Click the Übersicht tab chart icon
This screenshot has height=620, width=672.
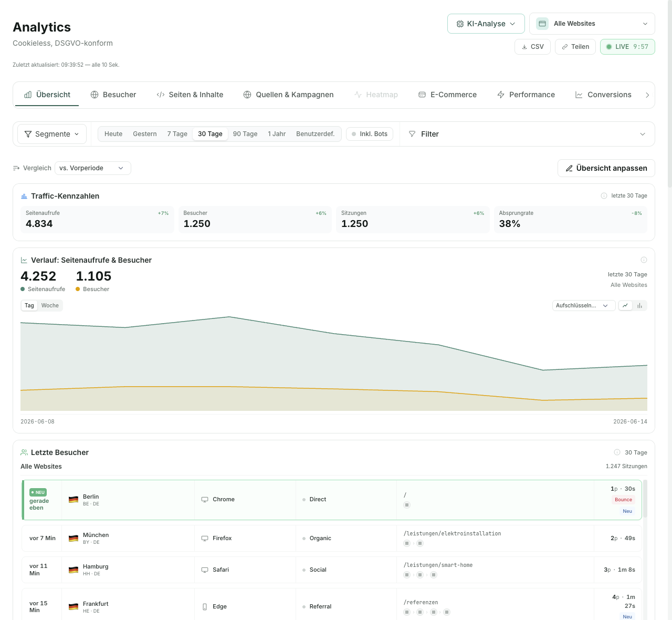coord(28,95)
